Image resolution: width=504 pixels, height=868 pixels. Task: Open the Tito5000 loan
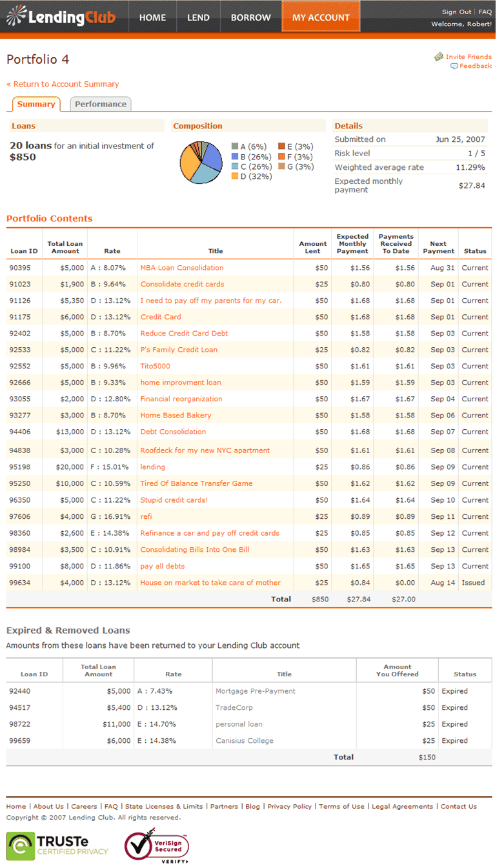tap(156, 367)
